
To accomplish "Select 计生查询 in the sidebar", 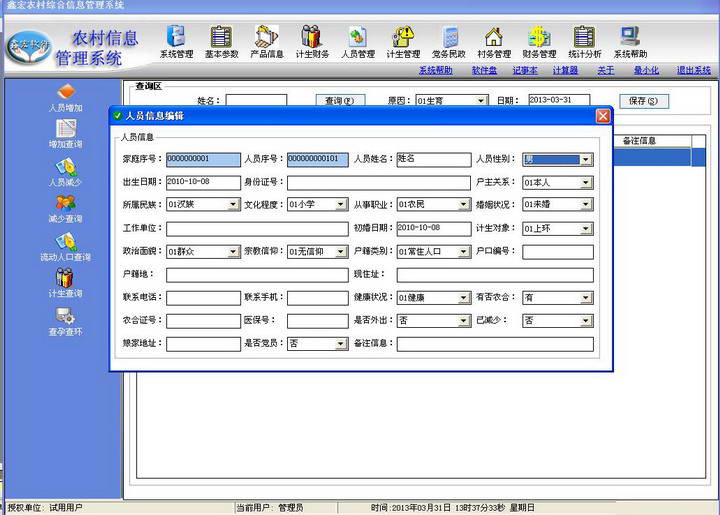I will coord(66,284).
